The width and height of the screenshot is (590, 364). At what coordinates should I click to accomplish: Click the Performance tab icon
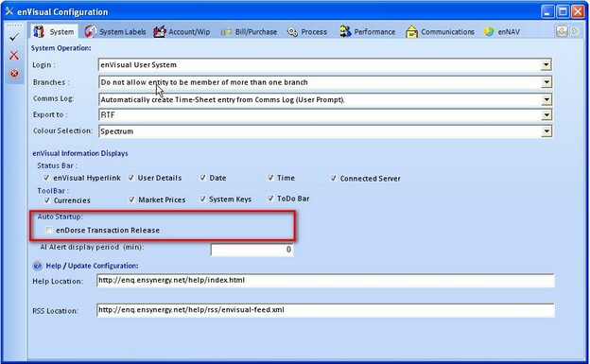(x=345, y=31)
